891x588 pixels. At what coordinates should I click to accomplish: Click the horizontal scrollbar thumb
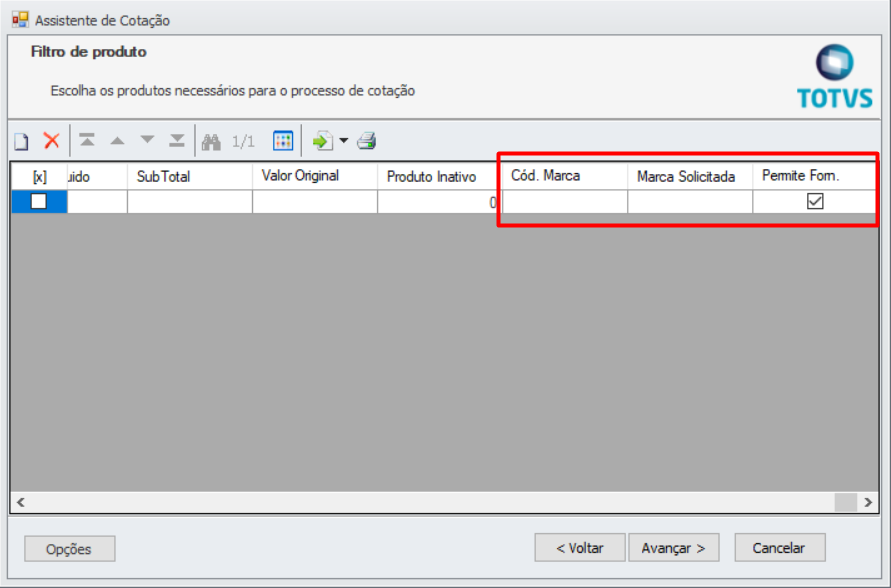846,502
